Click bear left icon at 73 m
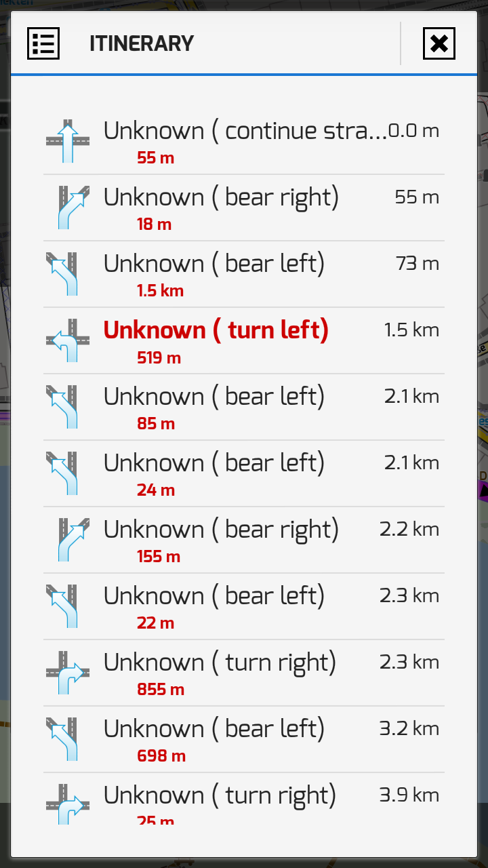This screenshot has height=868, width=488. [x=63, y=274]
